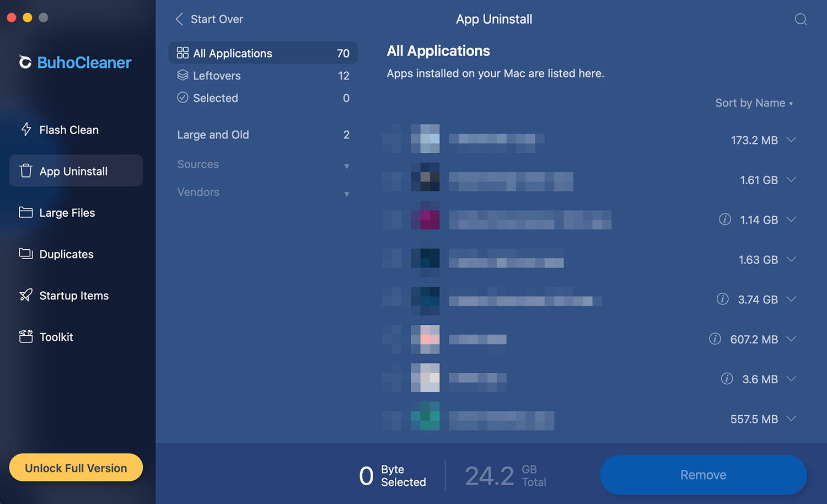Select the 3.74 GB app checkbox

(392, 297)
